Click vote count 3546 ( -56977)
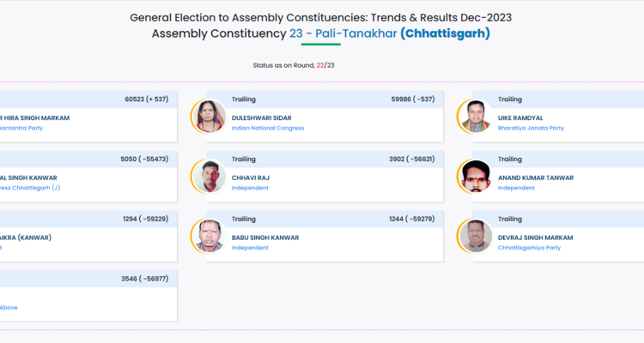 click(x=144, y=279)
